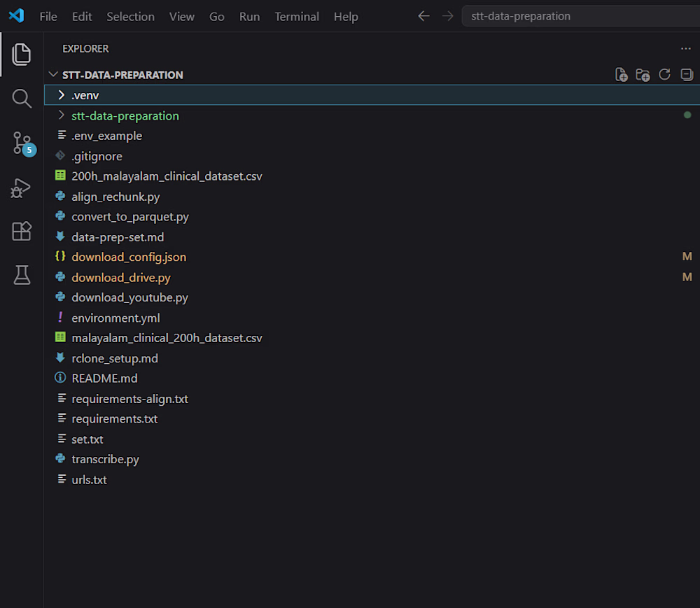Viewport: 700px width, 608px height.
Task: Collapse the STT-DATA-PREPARATION root section
Action: 52,74
